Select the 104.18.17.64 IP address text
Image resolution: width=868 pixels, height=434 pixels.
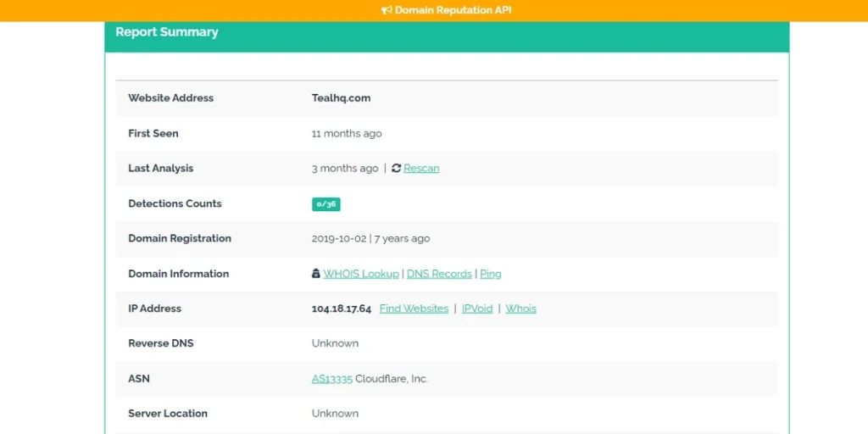(x=342, y=309)
